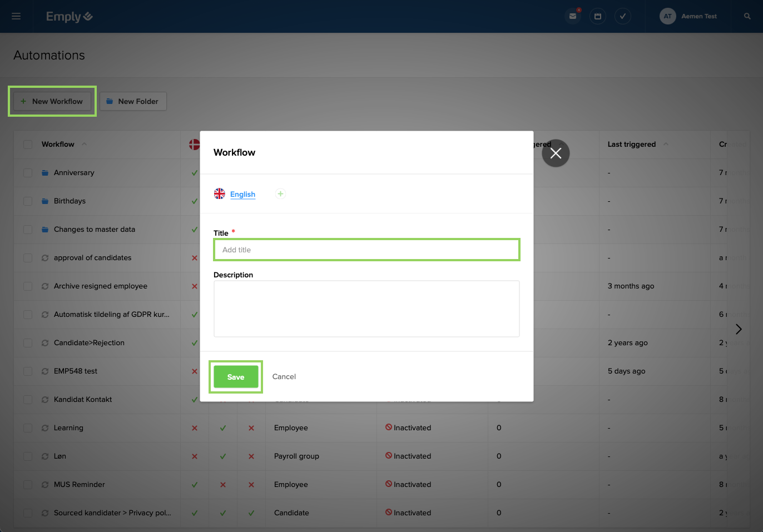763x532 pixels.
Task: Click the search magnifier icon
Action: (747, 16)
